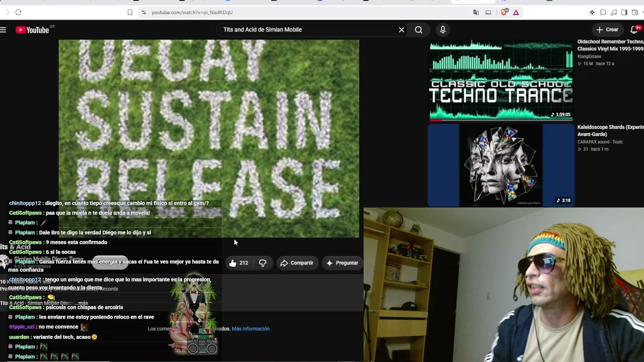Screen dimensions: 644x362
Task: Clear the search query with the X
Action: tap(401, 30)
